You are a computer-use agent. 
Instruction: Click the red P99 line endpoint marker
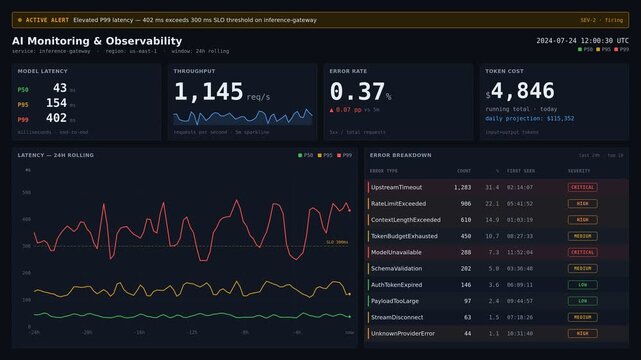(x=350, y=210)
